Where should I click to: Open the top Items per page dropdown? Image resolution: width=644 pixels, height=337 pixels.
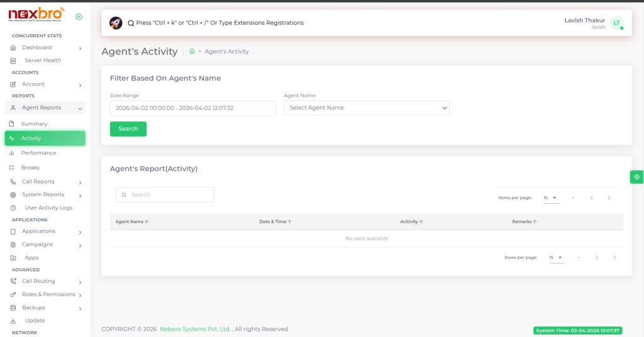click(550, 198)
